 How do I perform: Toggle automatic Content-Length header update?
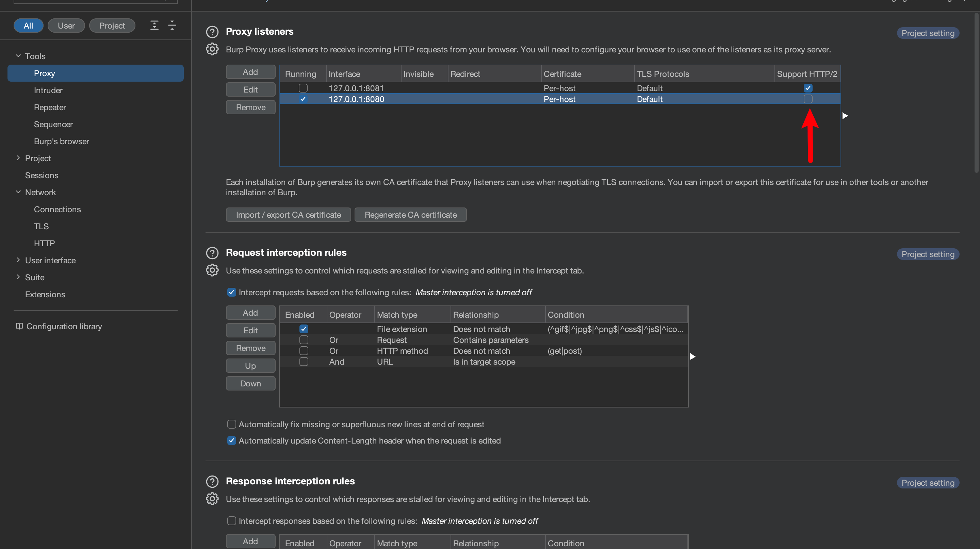click(231, 440)
